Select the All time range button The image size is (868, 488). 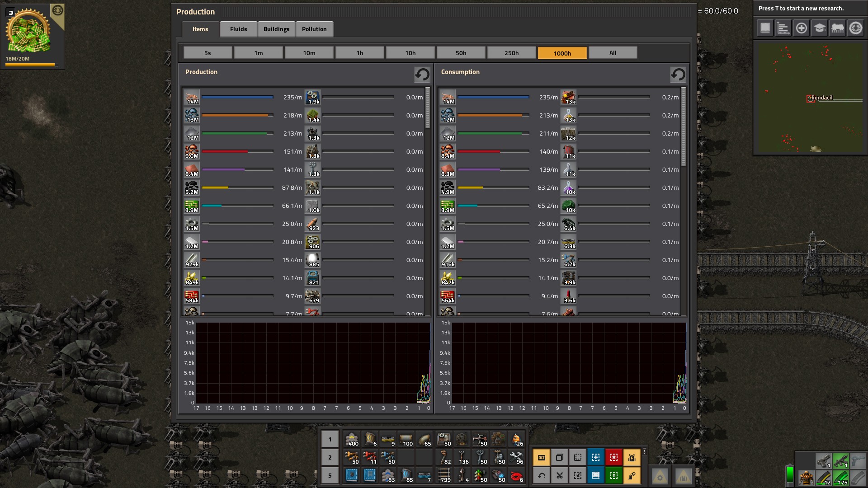[x=613, y=53]
